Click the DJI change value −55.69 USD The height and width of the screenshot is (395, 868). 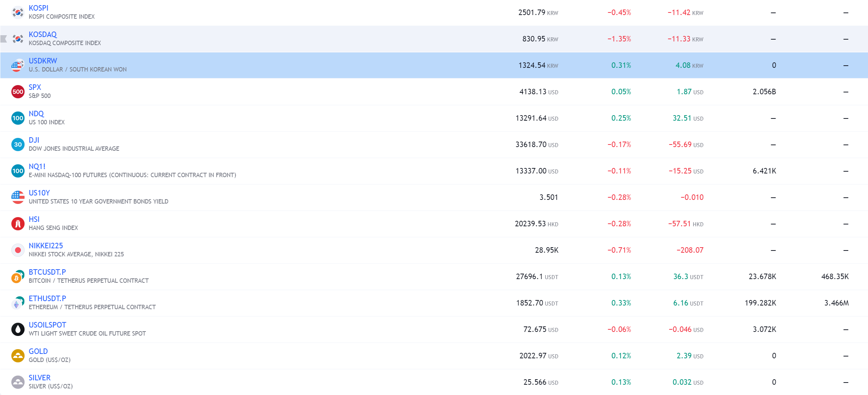pyautogui.click(x=686, y=145)
